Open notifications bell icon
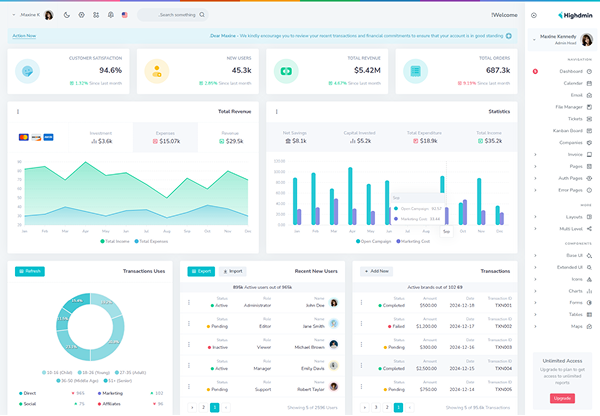Viewport: 600px width, 416px height. pyautogui.click(x=111, y=15)
